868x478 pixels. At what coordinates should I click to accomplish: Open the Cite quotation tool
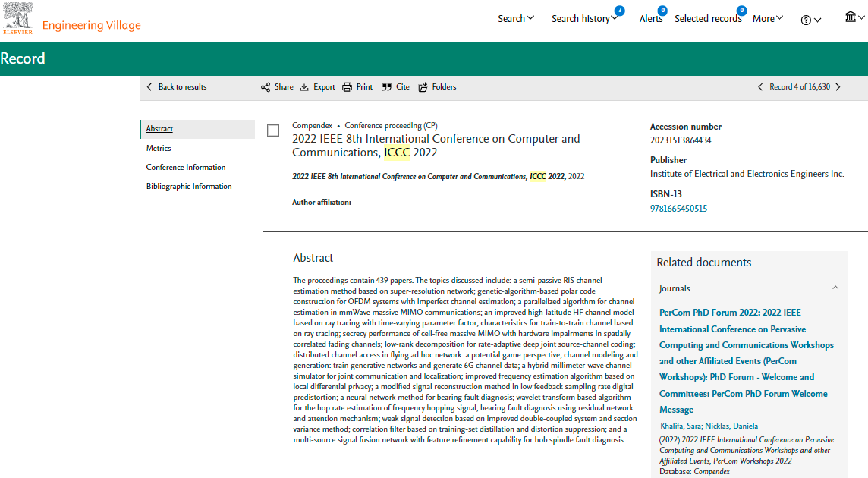(387, 87)
